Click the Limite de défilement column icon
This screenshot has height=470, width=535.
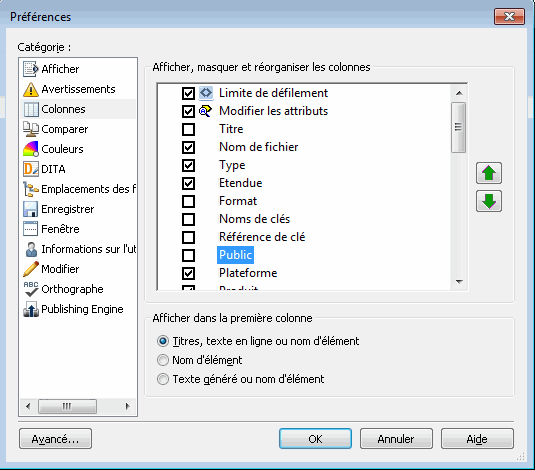tap(206, 93)
